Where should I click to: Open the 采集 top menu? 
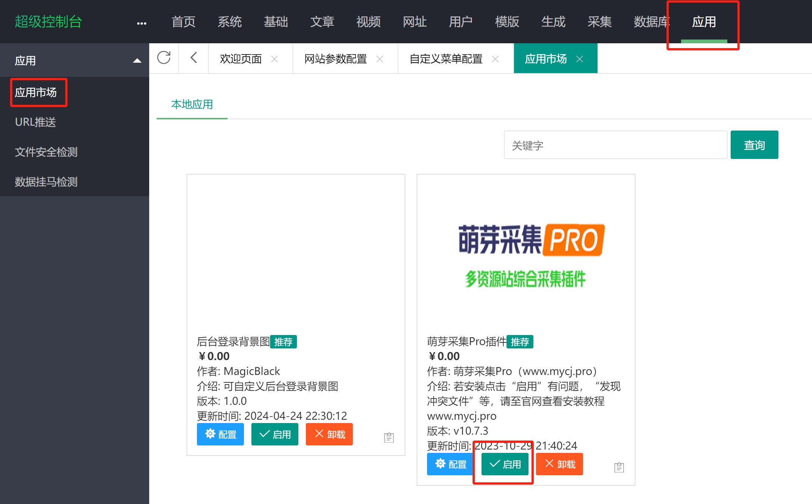tap(599, 22)
